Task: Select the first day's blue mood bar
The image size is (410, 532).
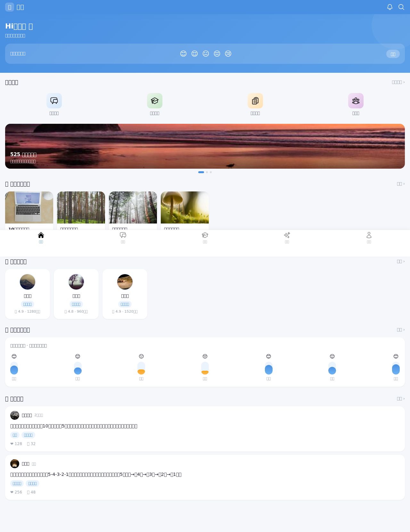Action: [14, 368]
